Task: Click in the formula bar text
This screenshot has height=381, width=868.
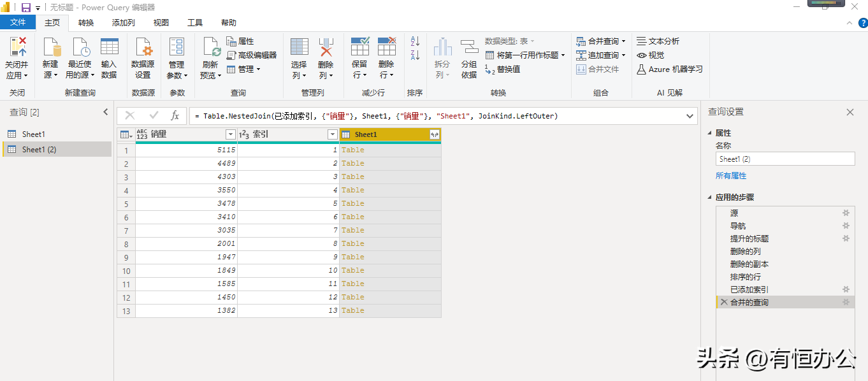Action: (376, 117)
